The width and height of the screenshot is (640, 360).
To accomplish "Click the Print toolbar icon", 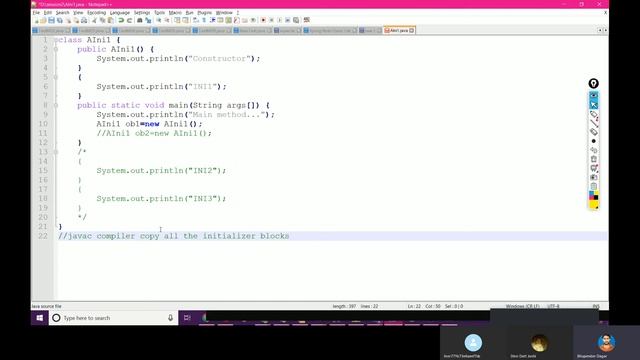I will tap(84, 20).
